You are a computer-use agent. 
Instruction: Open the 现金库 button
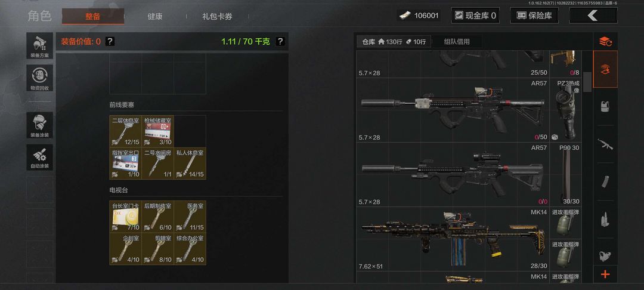click(x=475, y=16)
